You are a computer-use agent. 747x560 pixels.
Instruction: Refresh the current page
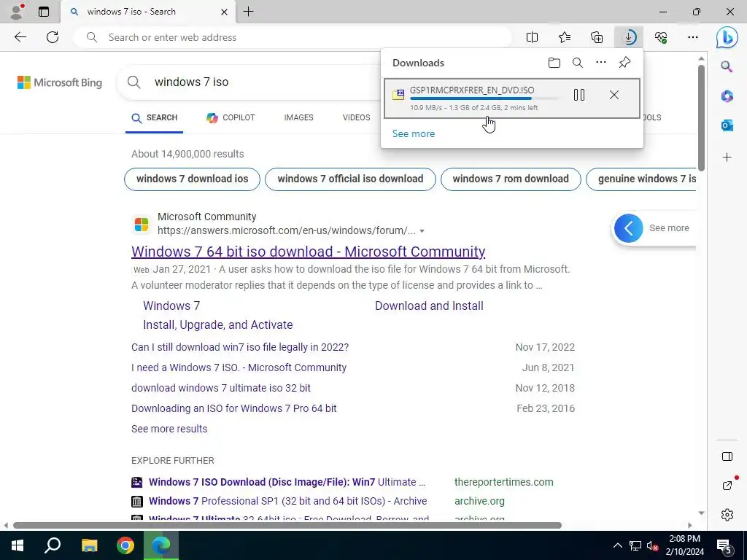[x=53, y=37]
